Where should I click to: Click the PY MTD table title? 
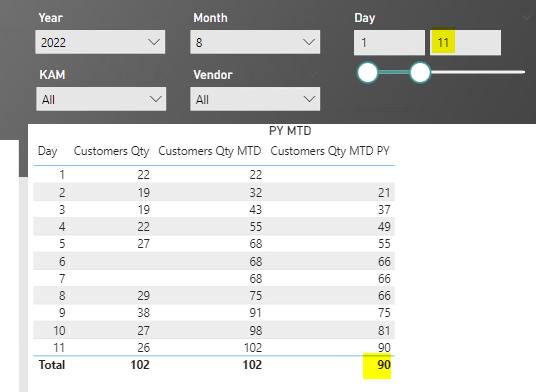290,131
